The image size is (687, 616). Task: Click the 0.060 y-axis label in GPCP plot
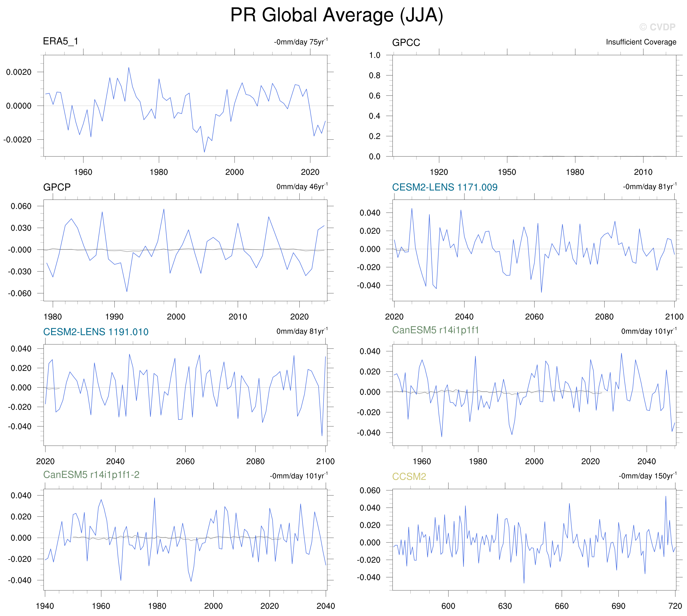pos(21,206)
